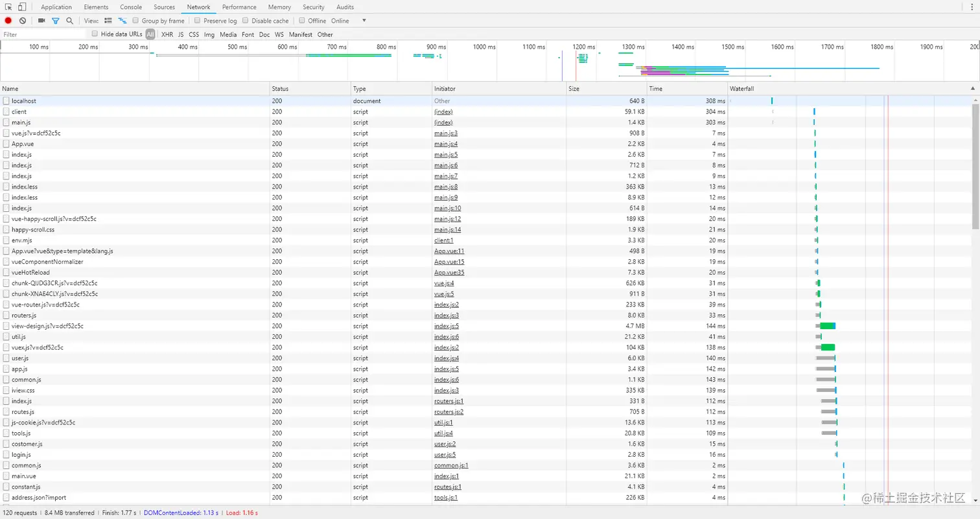
Task: Filter requests by Media type
Action: coord(228,34)
